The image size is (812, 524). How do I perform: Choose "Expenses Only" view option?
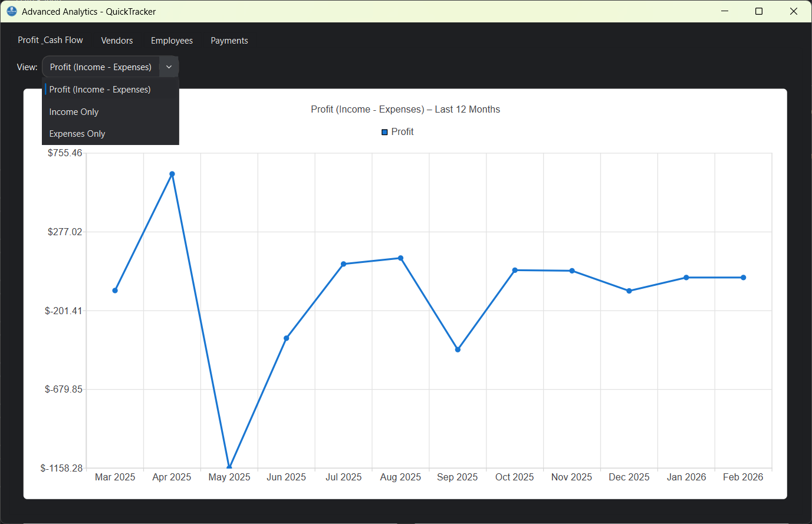(x=77, y=133)
